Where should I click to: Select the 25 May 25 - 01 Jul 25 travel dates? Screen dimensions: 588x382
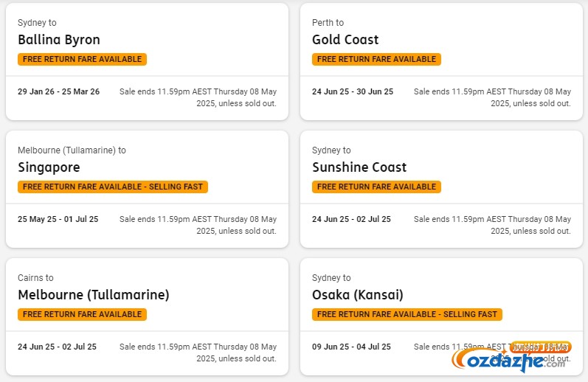tap(58, 219)
